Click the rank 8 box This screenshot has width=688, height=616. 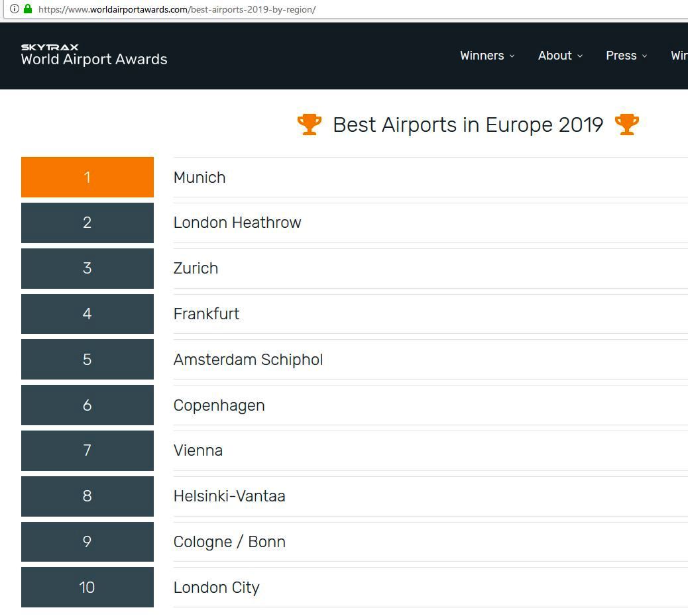pos(87,496)
